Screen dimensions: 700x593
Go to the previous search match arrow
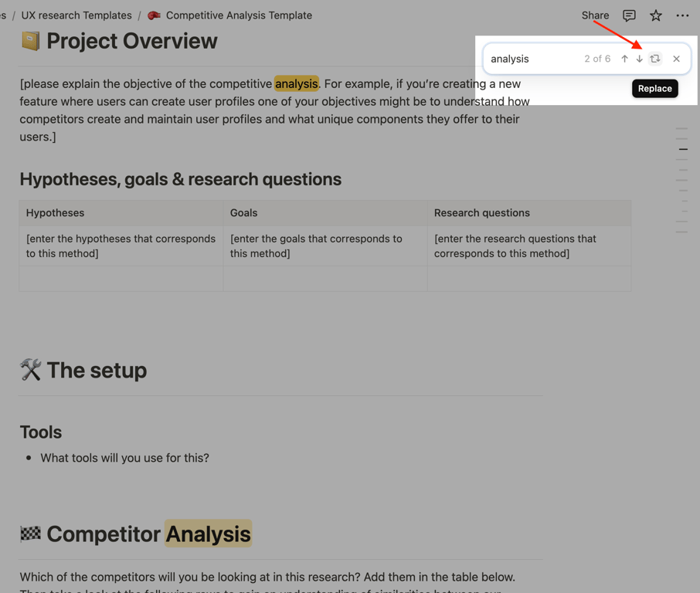point(624,59)
